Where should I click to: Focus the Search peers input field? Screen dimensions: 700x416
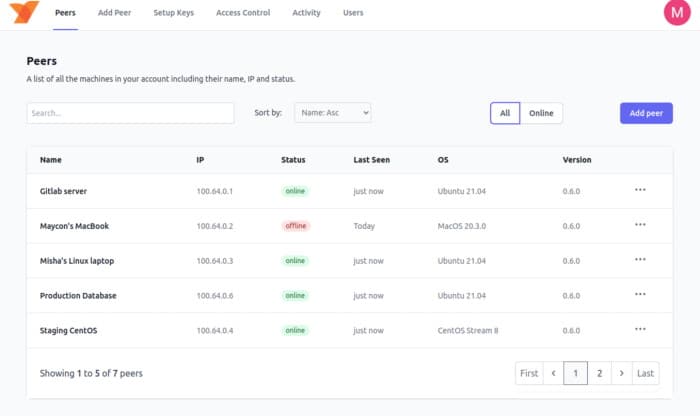[130, 113]
